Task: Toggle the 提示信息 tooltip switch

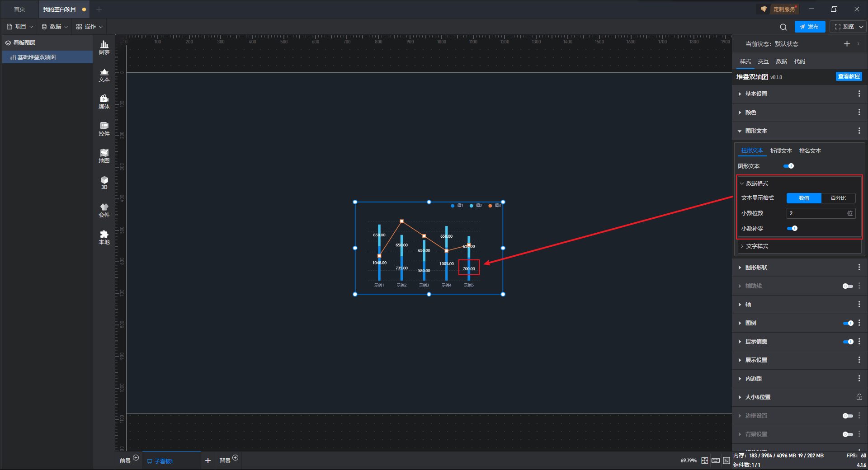Action: tap(848, 342)
